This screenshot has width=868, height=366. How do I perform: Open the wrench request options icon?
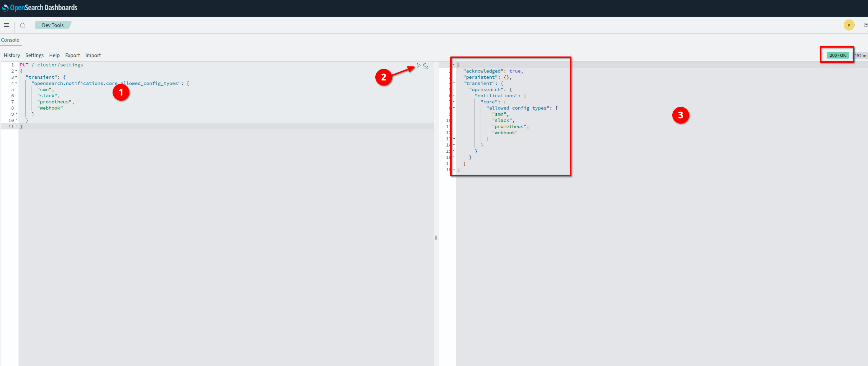click(x=426, y=66)
